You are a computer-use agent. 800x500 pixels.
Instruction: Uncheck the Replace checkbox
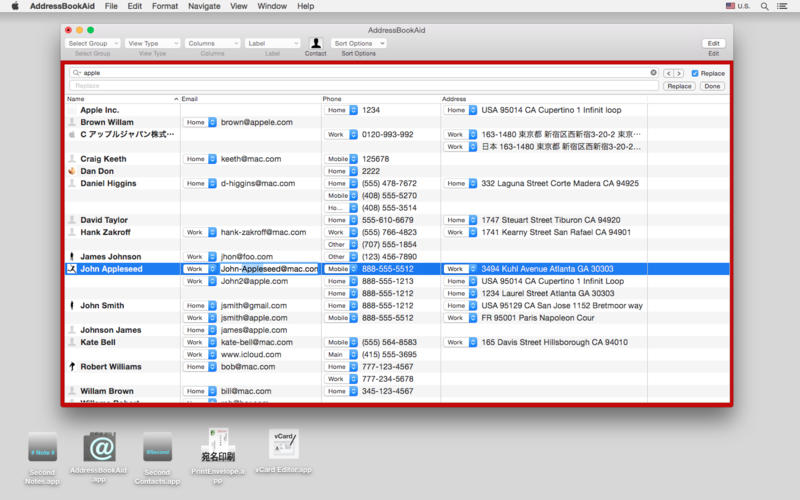pyautogui.click(x=695, y=73)
